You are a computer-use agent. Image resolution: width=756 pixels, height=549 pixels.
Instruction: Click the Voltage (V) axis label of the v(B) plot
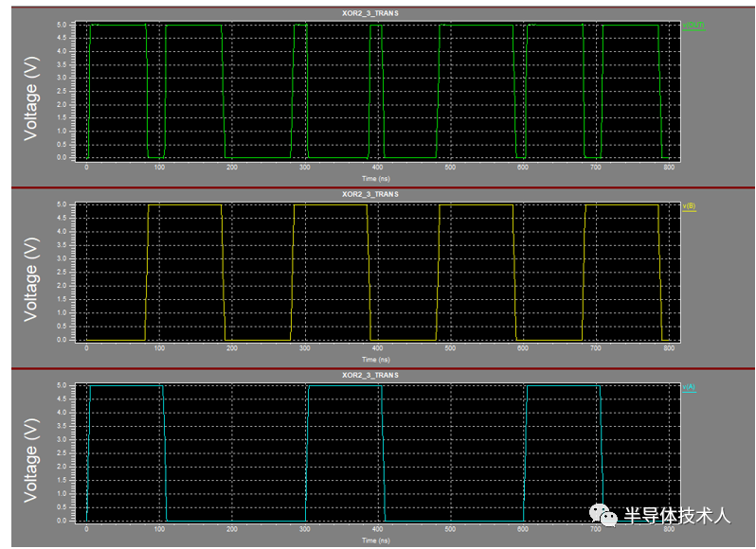31,279
